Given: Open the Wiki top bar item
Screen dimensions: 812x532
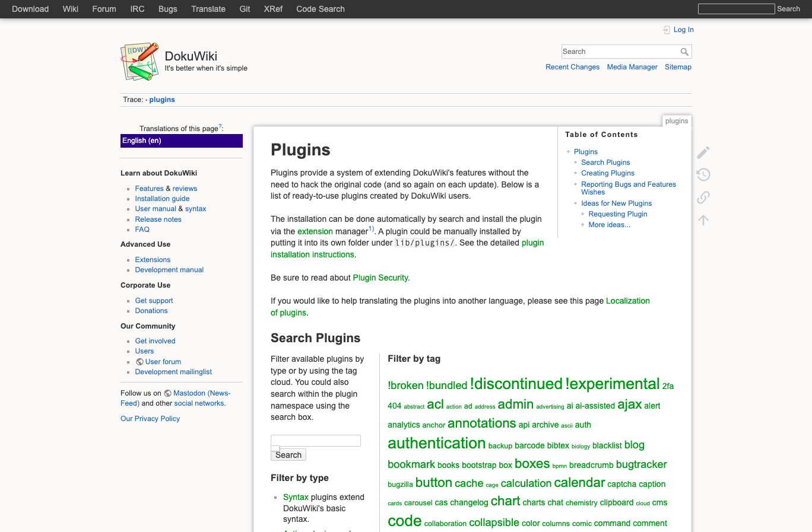Looking at the screenshot, I should click(71, 9).
